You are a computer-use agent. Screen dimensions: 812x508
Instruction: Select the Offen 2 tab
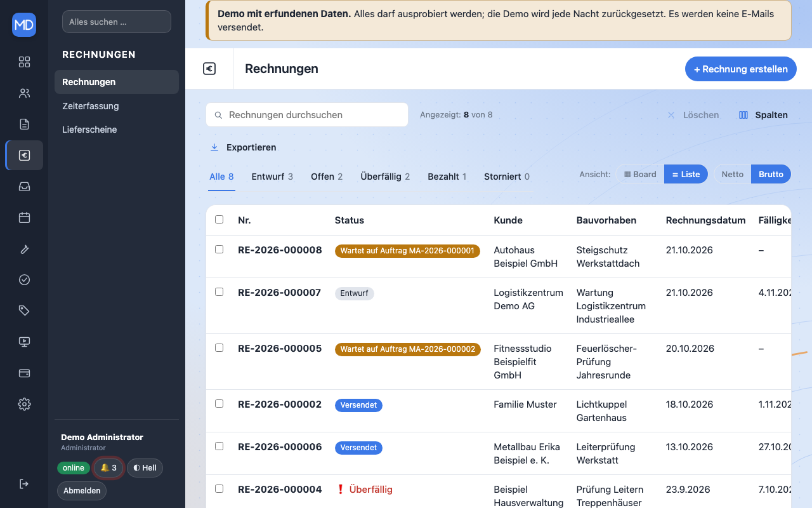327,177
